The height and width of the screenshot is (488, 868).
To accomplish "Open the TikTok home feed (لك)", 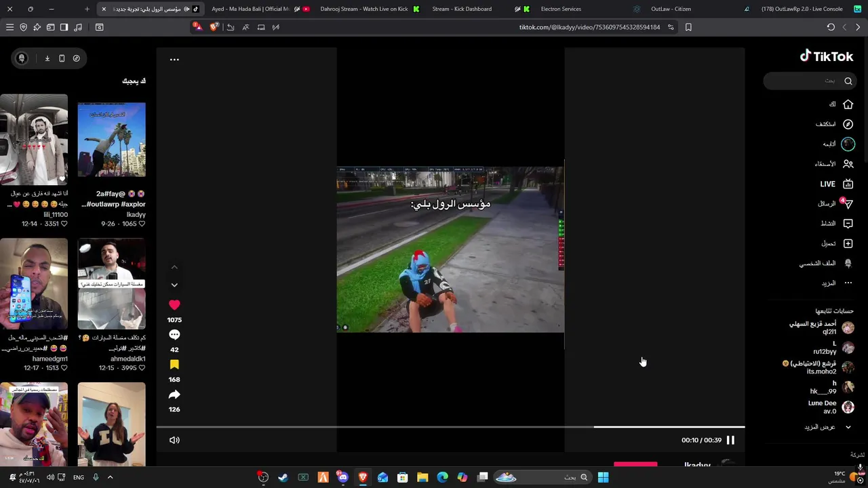I will [841, 104].
